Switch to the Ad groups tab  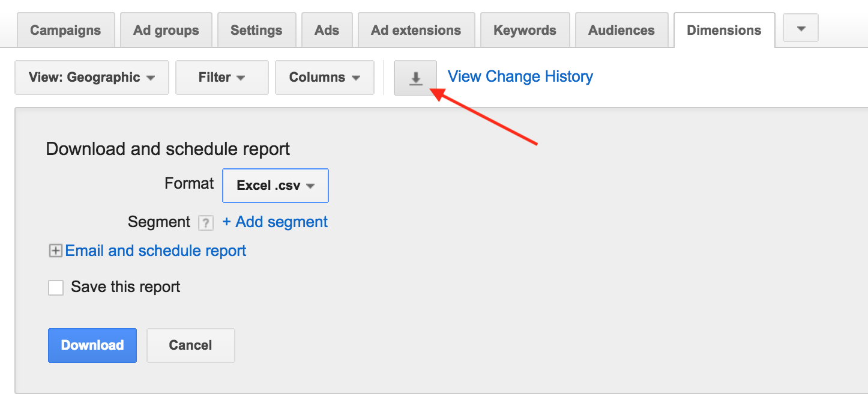pos(166,30)
